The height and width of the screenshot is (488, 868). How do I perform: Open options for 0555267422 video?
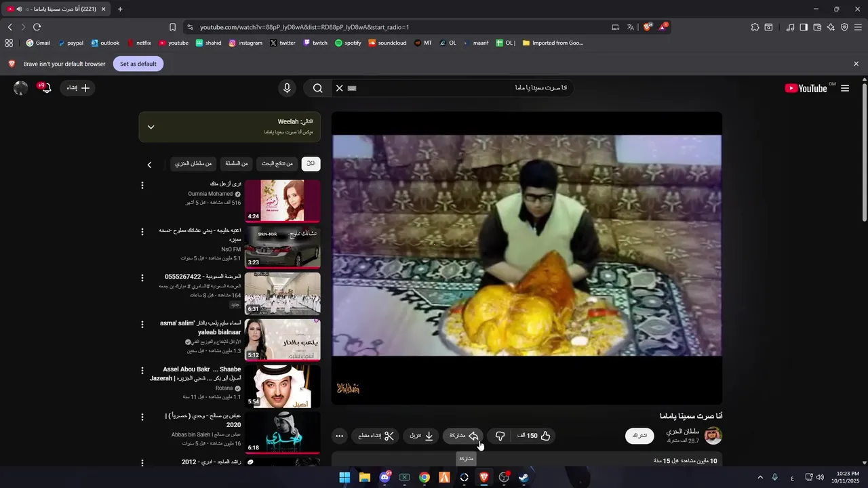(x=142, y=278)
